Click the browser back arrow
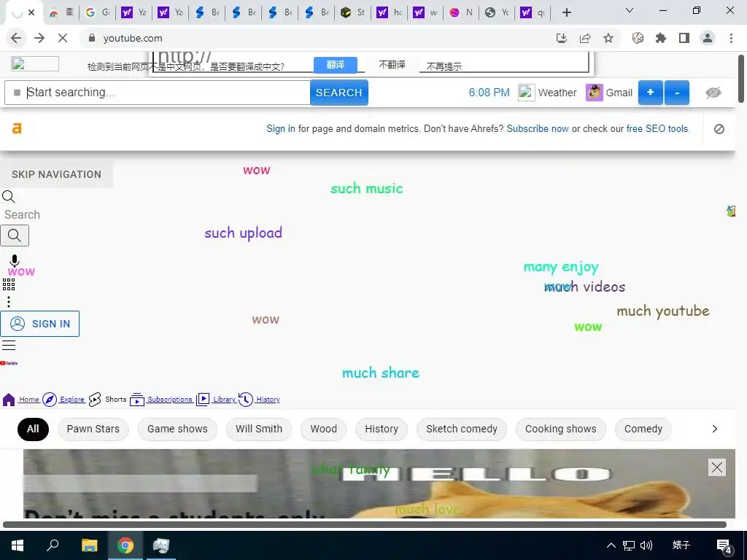Image resolution: width=747 pixels, height=560 pixels. [x=16, y=38]
